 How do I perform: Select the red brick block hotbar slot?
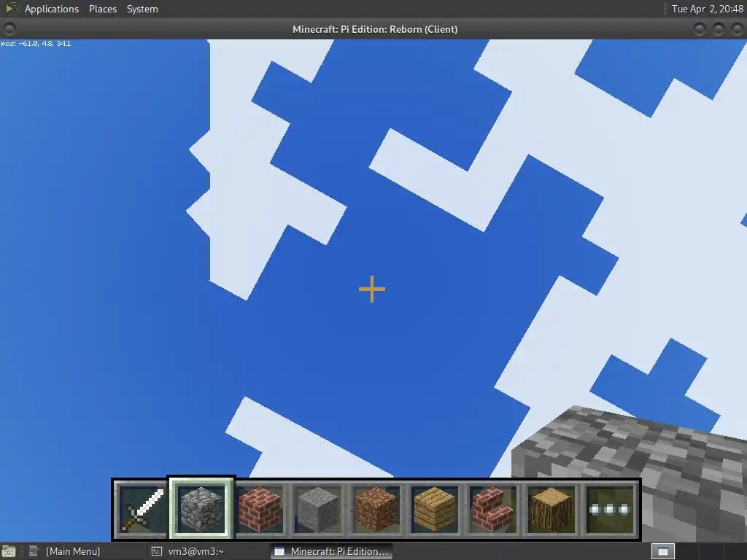coord(260,509)
